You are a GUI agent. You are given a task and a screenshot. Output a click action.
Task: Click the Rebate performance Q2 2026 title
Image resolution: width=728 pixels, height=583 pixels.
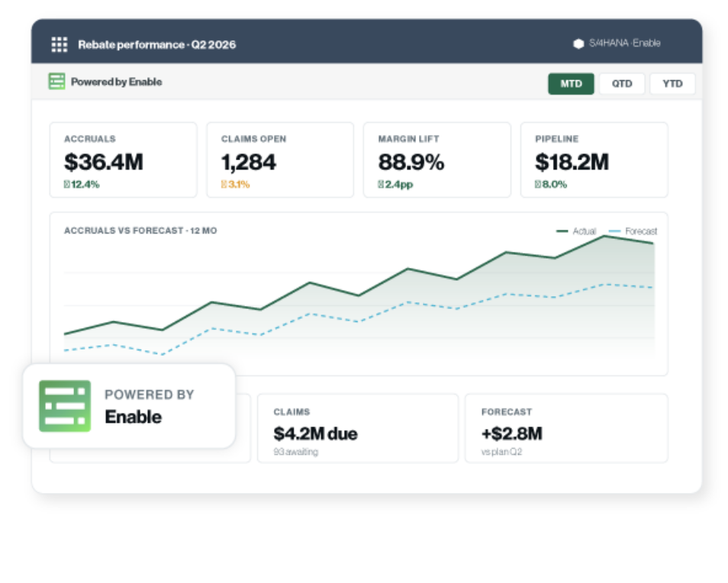tap(157, 44)
